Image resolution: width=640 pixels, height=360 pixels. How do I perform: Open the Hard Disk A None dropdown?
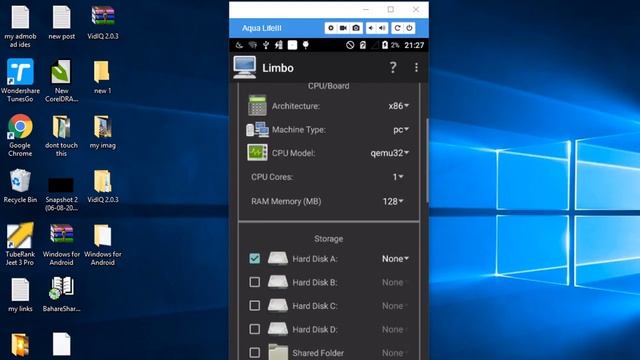395,258
